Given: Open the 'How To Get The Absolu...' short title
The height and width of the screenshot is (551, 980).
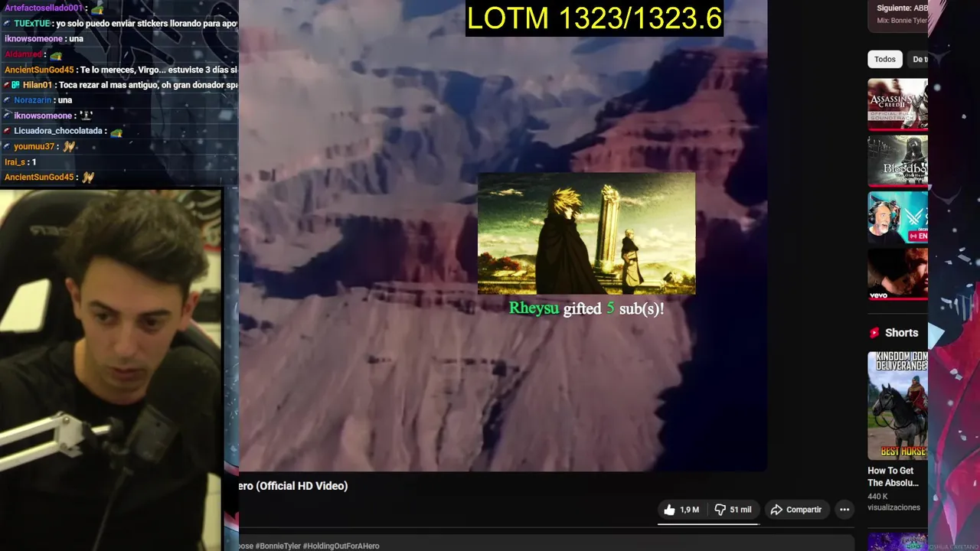Looking at the screenshot, I should (x=893, y=477).
